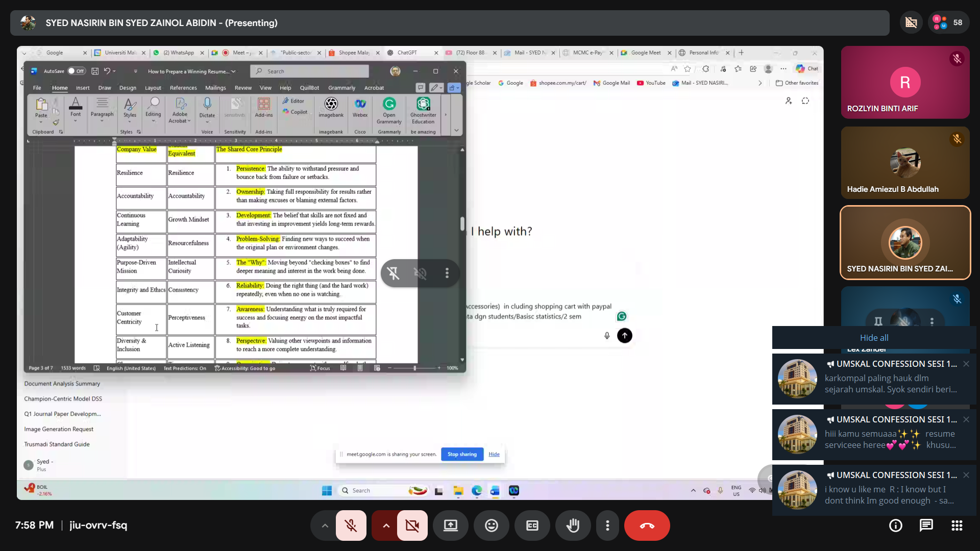Open Microsoft Edge from the taskbar

click(x=477, y=491)
